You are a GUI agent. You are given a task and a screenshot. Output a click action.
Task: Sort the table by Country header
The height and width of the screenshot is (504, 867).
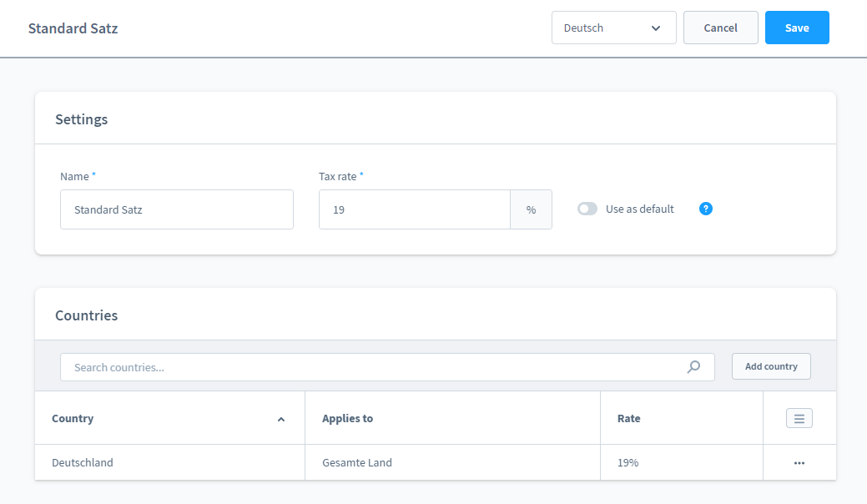73,419
